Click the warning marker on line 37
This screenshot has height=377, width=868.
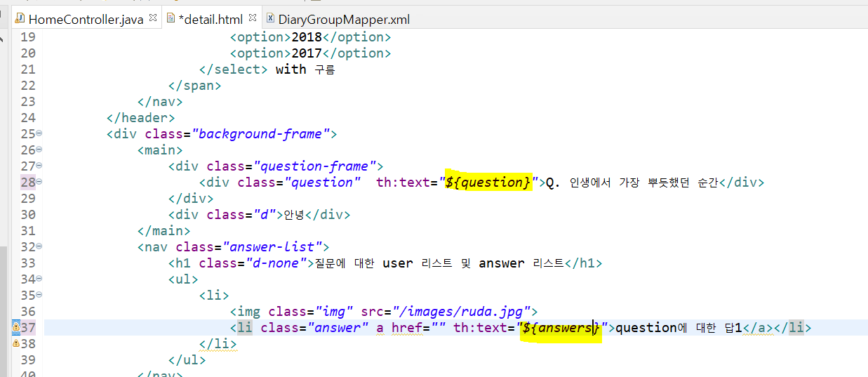(15, 327)
